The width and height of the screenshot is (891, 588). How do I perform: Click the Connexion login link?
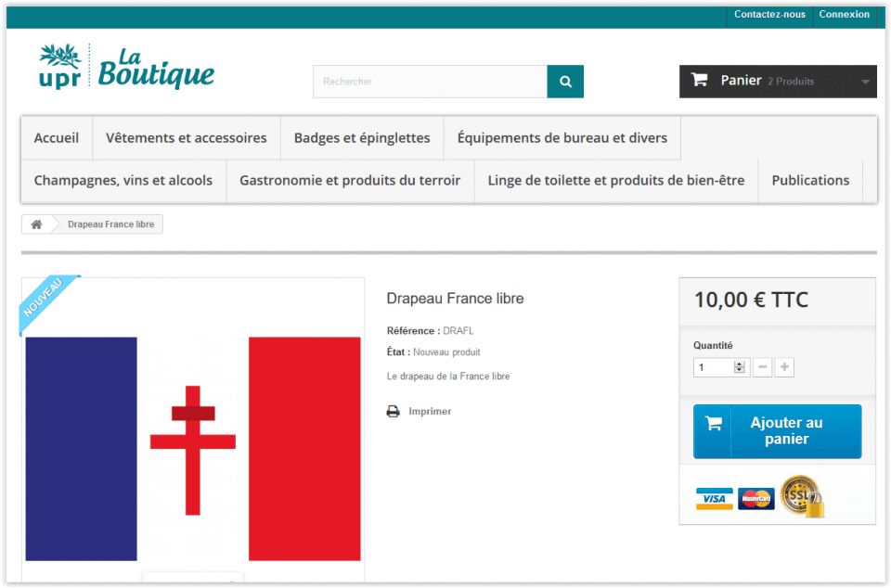[x=845, y=15]
